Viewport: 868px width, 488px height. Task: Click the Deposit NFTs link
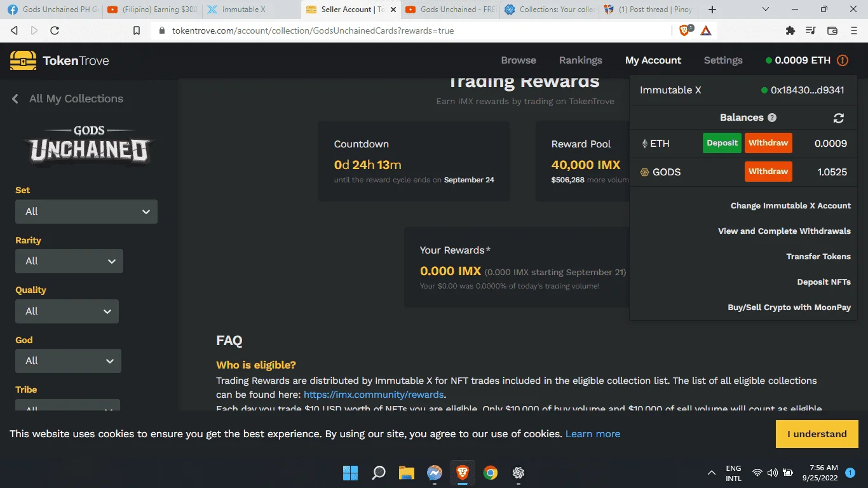(x=824, y=282)
